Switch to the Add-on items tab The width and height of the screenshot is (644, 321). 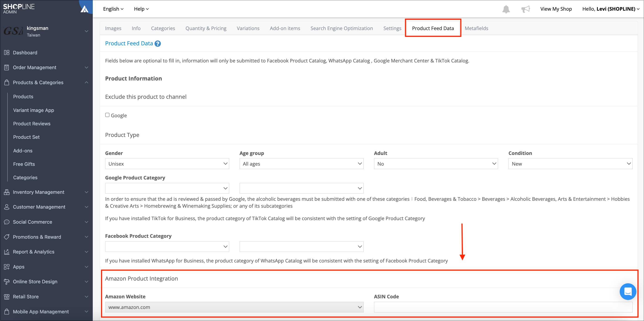point(285,28)
